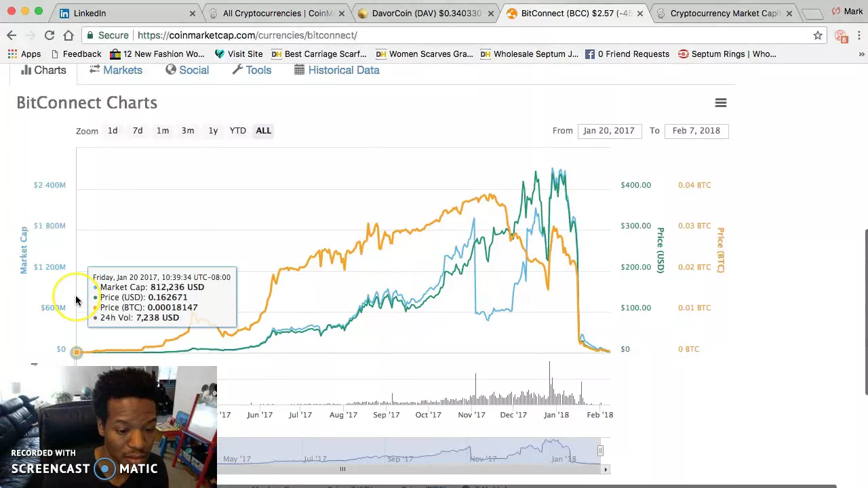Screen dimensions: 868x488
Task: Set chart zoom to 1y
Action: [x=213, y=131]
